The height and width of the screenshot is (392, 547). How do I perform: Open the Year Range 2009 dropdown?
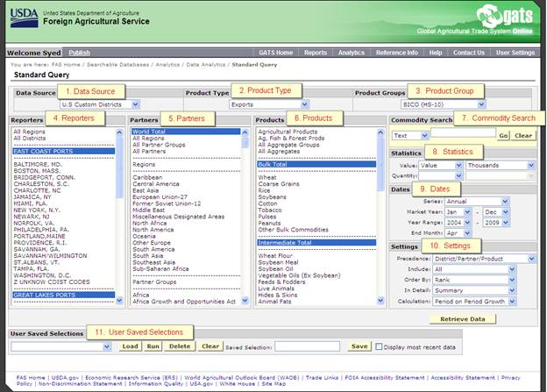coord(496,223)
